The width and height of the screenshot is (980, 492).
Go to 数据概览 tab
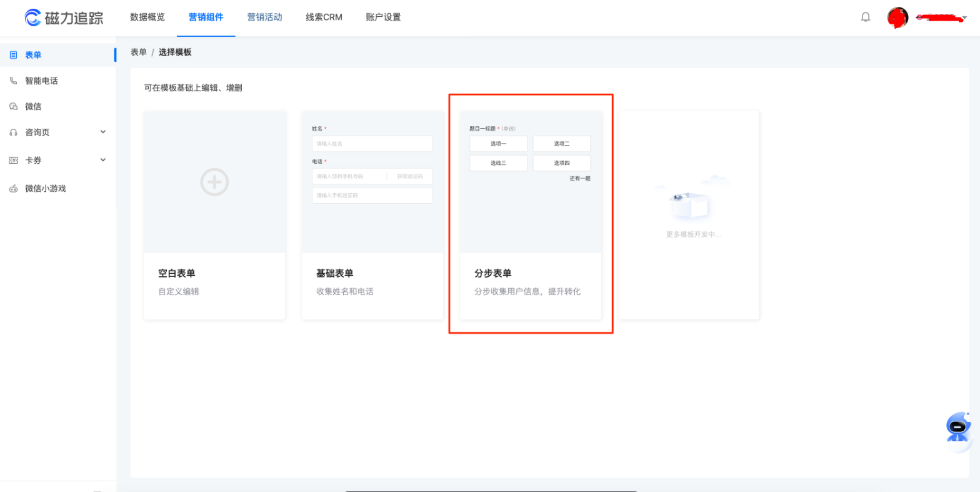147,18
